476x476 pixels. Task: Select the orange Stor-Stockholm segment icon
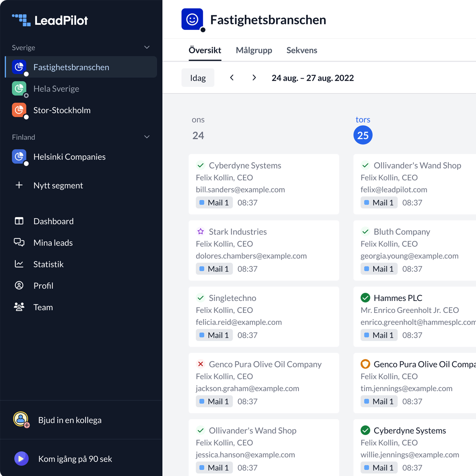pos(19,110)
